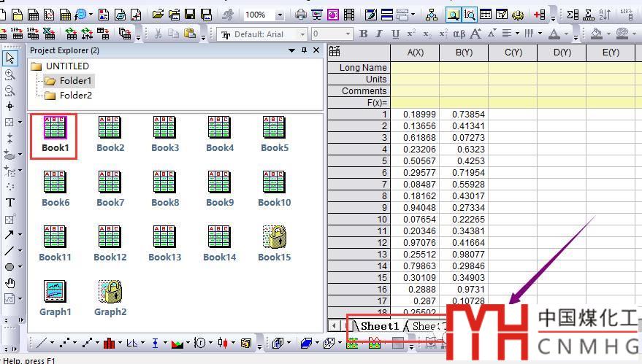This screenshot has width=642, height=364.
Task: Click the Long Name row label
Action: pos(359,68)
